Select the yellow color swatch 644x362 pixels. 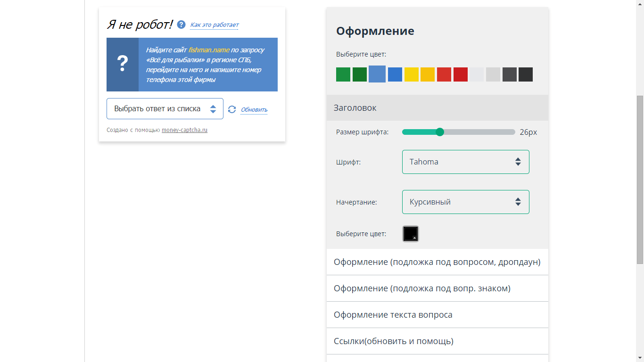[x=412, y=74]
